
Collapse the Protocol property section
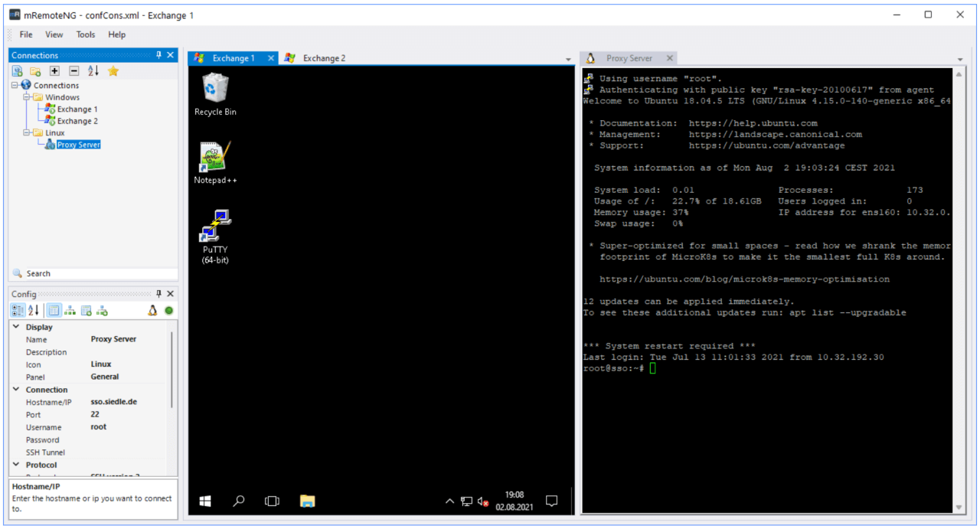pyautogui.click(x=16, y=465)
